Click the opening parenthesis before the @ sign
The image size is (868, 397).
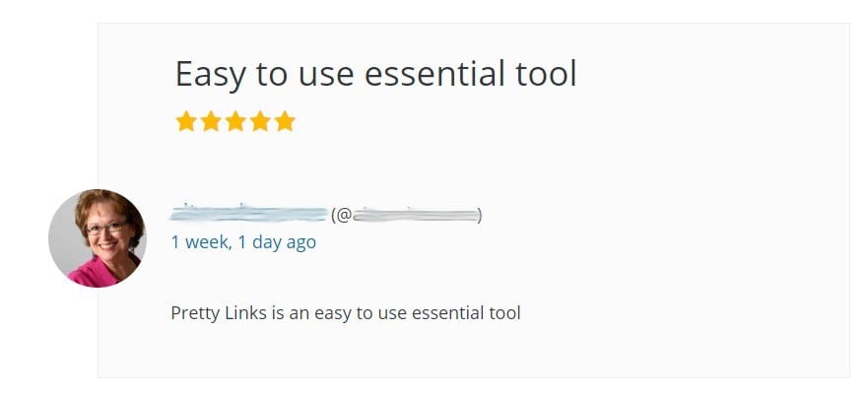coord(333,215)
